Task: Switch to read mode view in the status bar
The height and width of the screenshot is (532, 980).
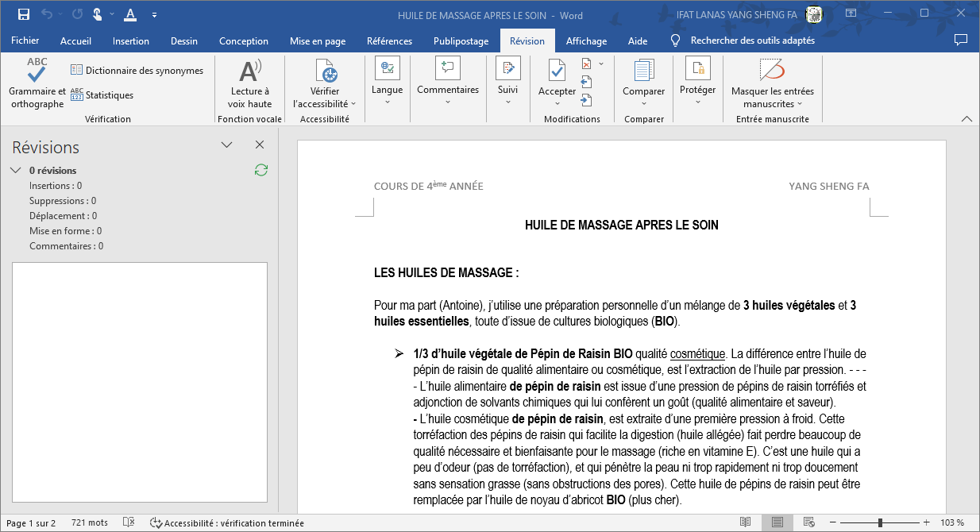Action: (745, 522)
